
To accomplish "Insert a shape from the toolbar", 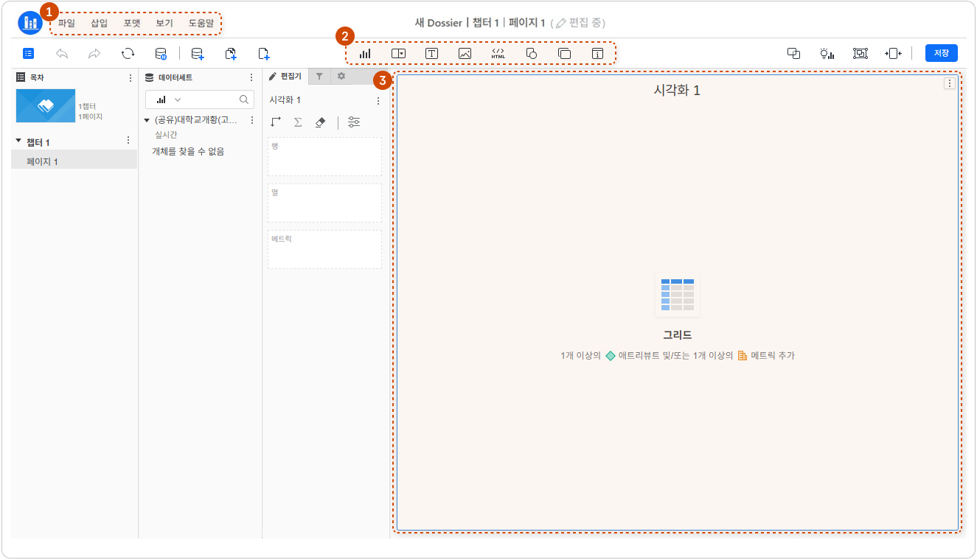I will pyautogui.click(x=531, y=53).
